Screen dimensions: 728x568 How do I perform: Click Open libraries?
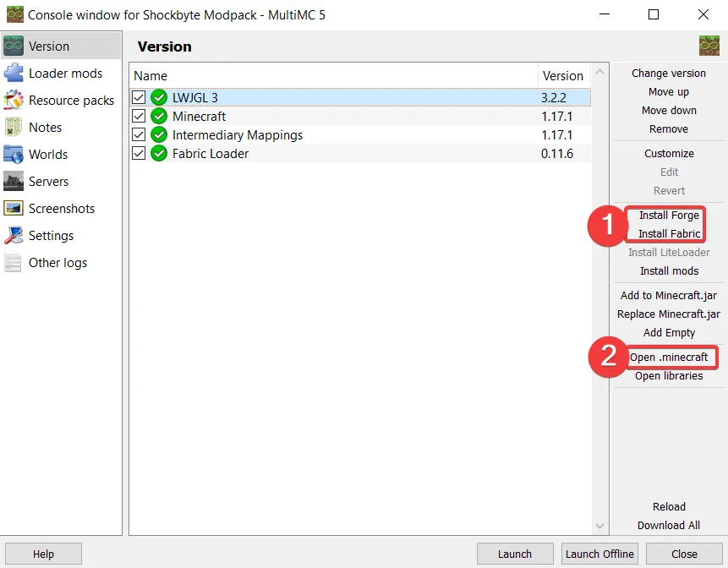(x=669, y=376)
